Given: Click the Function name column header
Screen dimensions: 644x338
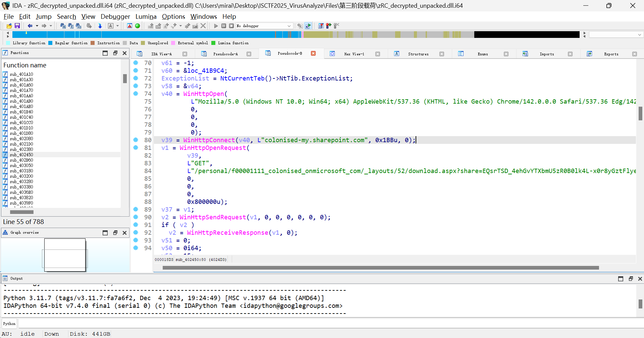Looking at the screenshot, I should point(25,65).
